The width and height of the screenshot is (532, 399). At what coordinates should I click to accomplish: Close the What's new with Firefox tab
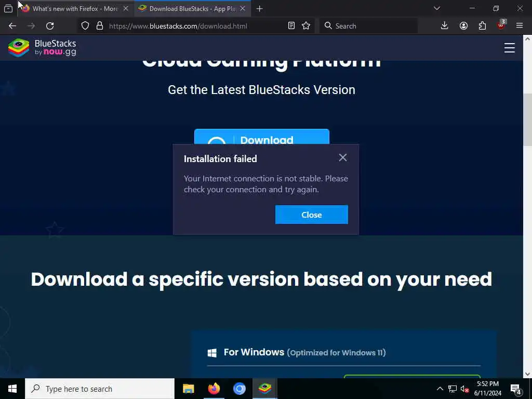(126, 9)
